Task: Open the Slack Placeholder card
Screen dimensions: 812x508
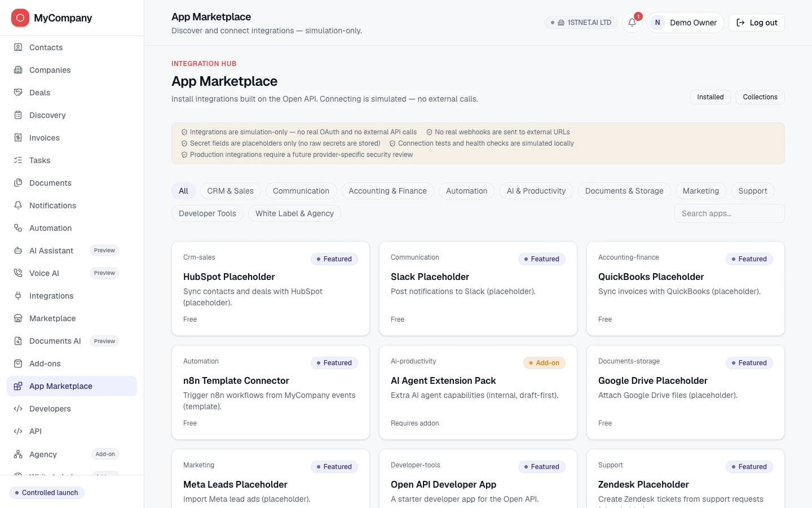Action: pyautogui.click(x=478, y=288)
